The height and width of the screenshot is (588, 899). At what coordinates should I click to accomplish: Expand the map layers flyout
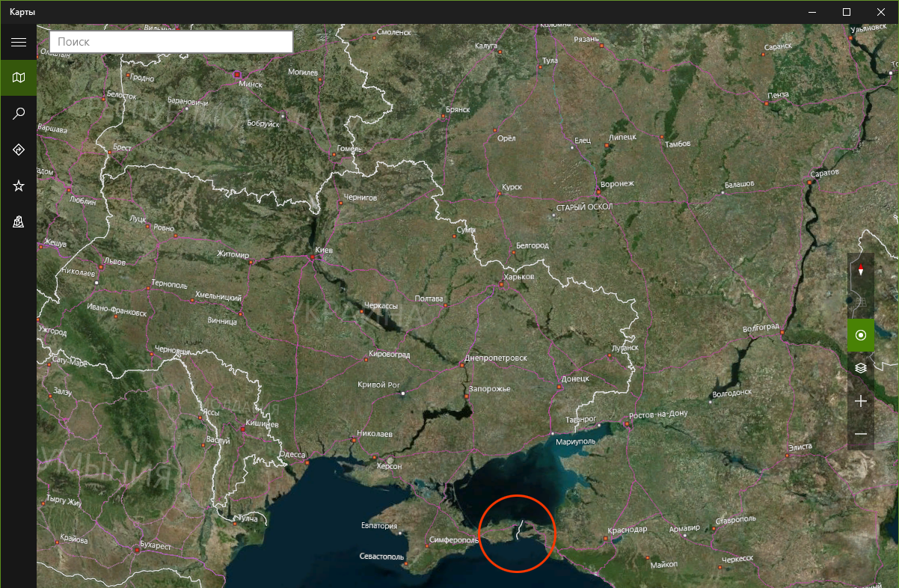click(860, 367)
